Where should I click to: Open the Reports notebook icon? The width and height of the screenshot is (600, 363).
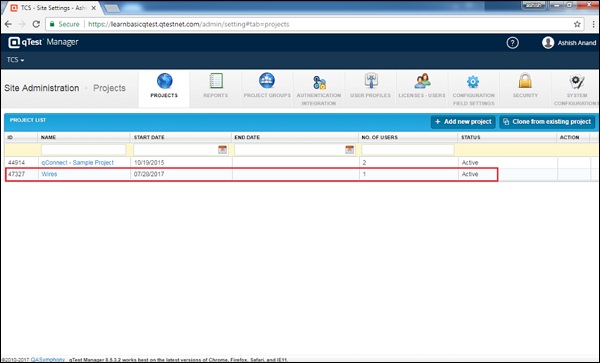(x=216, y=81)
